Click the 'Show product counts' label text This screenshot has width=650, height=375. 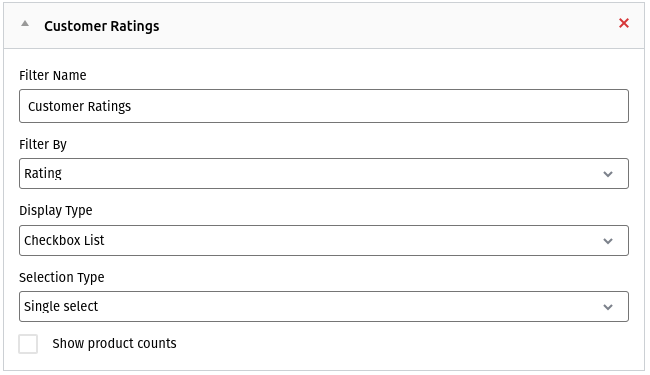click(114, 344)
